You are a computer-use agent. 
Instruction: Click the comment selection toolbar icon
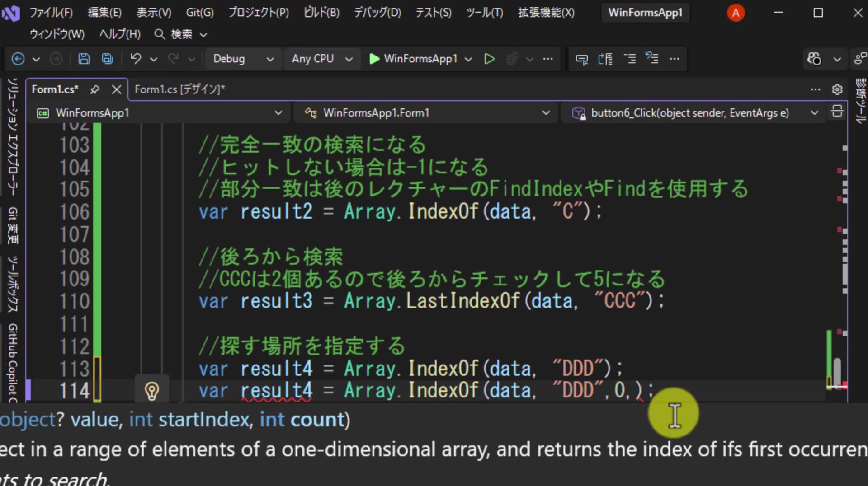point(581,59)
